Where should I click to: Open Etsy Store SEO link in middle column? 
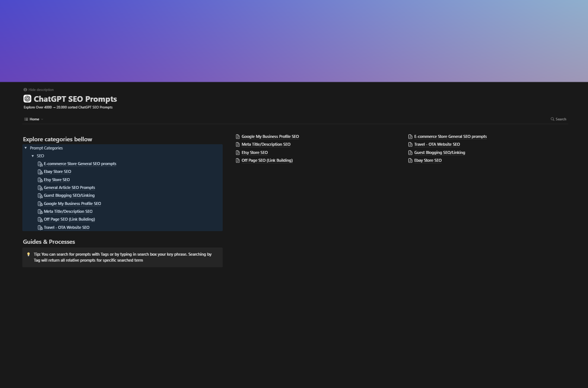(x=255, y=152)
